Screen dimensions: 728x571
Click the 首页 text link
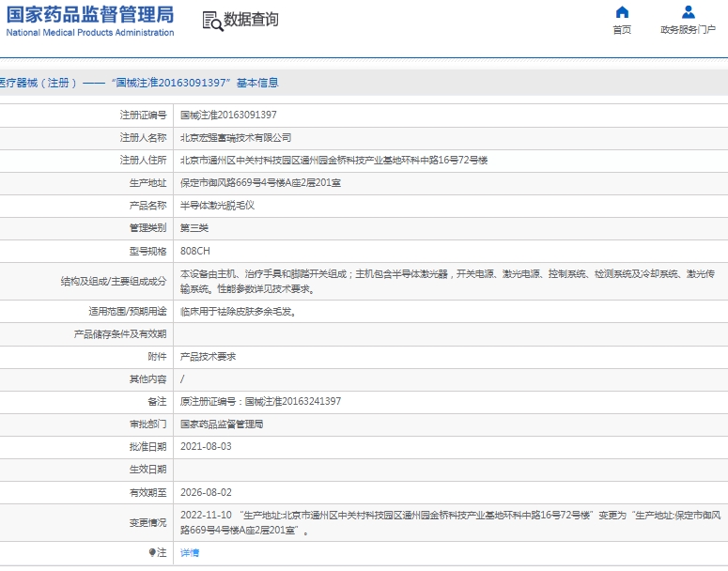click(x=622, y=30)
